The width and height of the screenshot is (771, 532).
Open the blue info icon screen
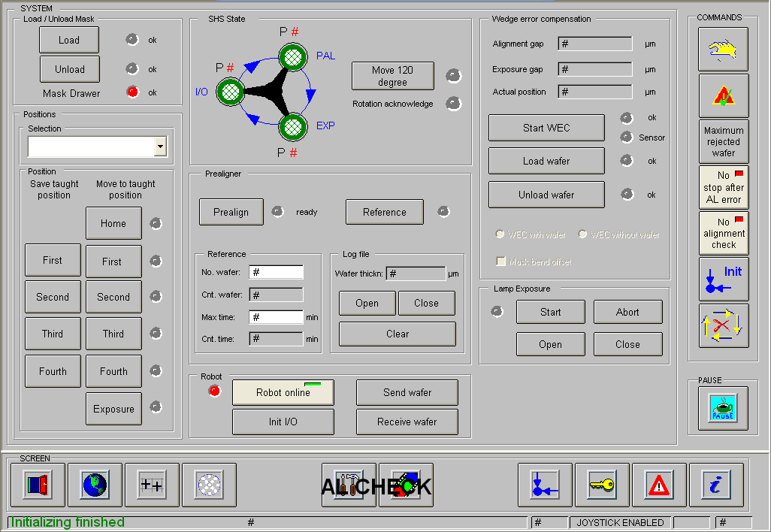(716, 485)
